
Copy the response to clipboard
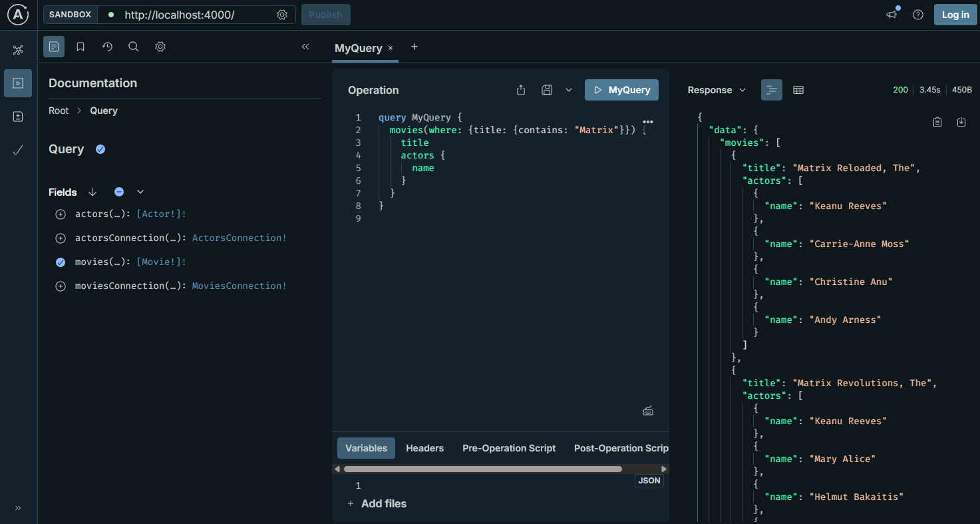(x=937, y=122)
